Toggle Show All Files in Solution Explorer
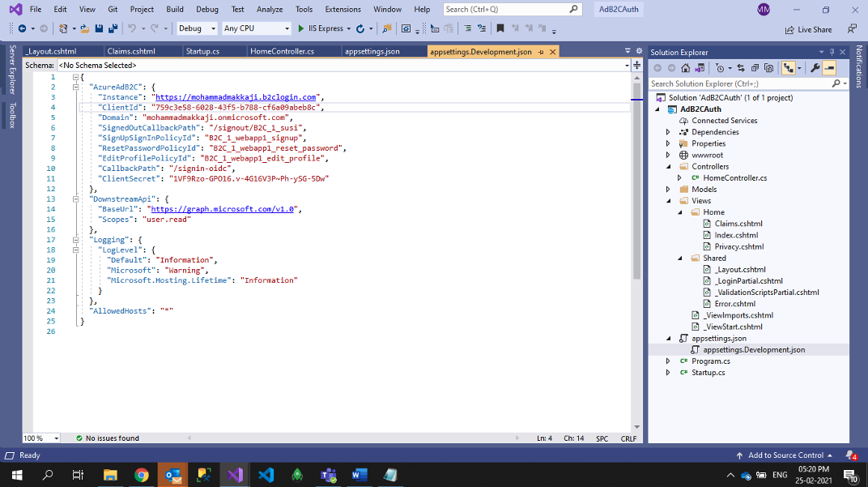This screenshot has width=868, height=487. (769, 68)
